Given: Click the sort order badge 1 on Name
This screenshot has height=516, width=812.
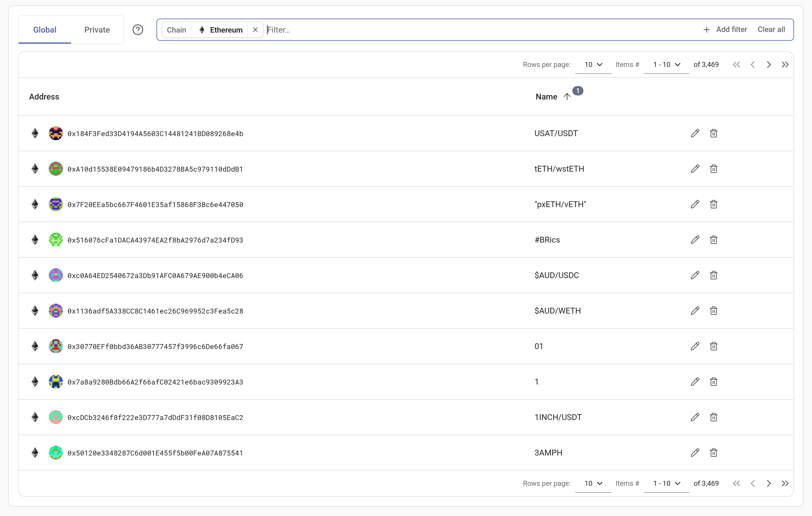Looking at the screenshot, I should point(578,91).
